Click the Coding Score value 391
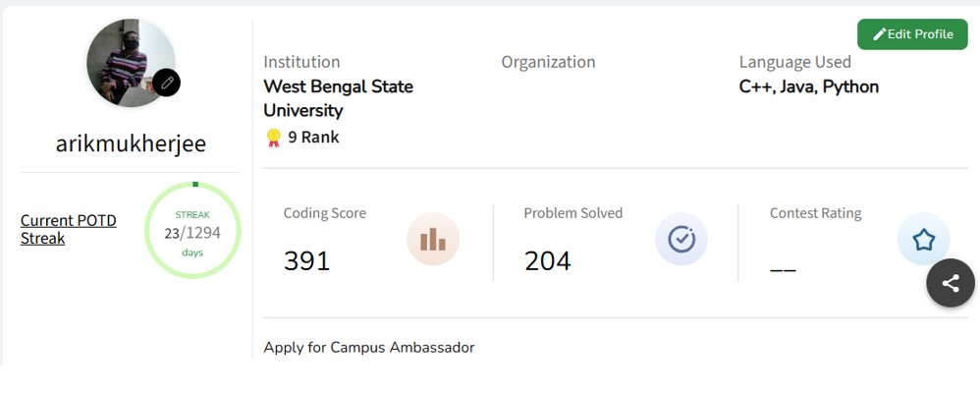980x395 pixels. point(306,261)
